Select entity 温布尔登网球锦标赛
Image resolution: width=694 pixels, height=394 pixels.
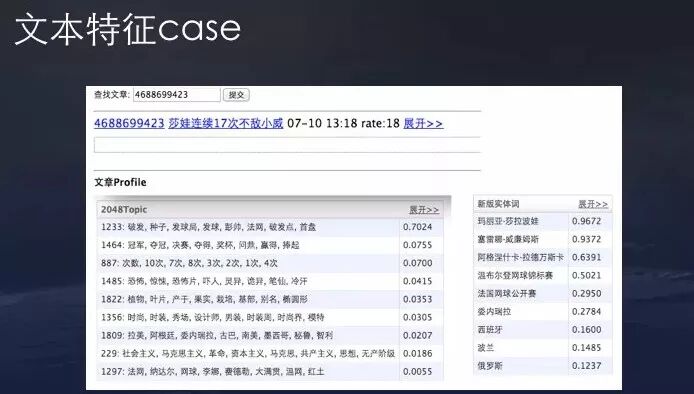pyautogui.click(x=515, y=275)
